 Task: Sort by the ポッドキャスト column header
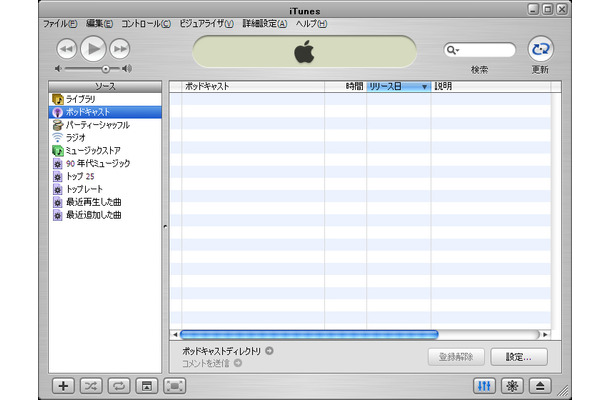pyautogui.click(x=253, y=86)
